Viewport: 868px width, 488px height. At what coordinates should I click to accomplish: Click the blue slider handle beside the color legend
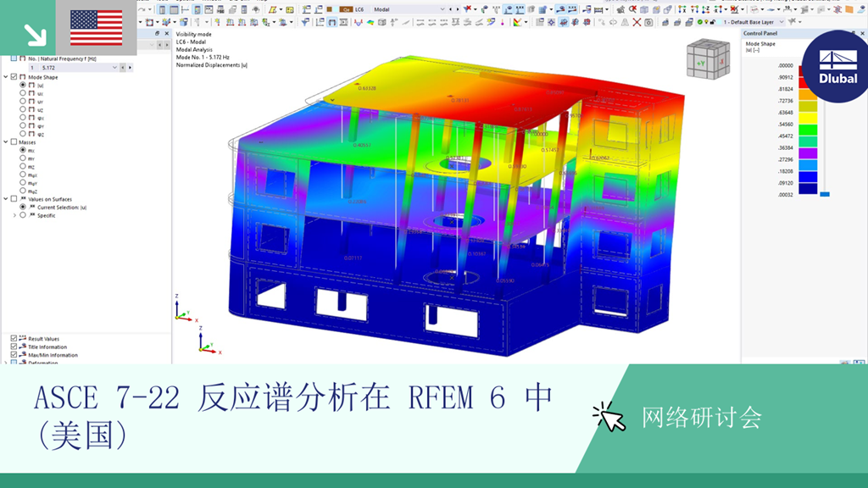[x=824, y=194]
